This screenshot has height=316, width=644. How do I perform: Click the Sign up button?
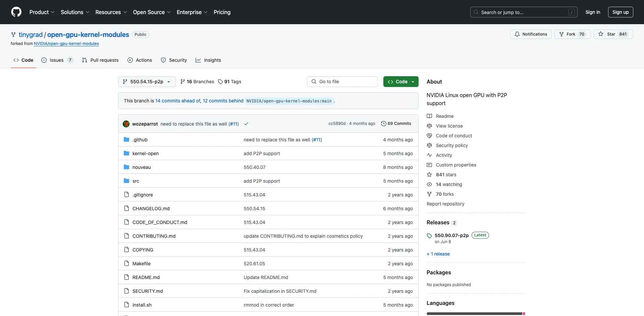(x=621, y=12)
